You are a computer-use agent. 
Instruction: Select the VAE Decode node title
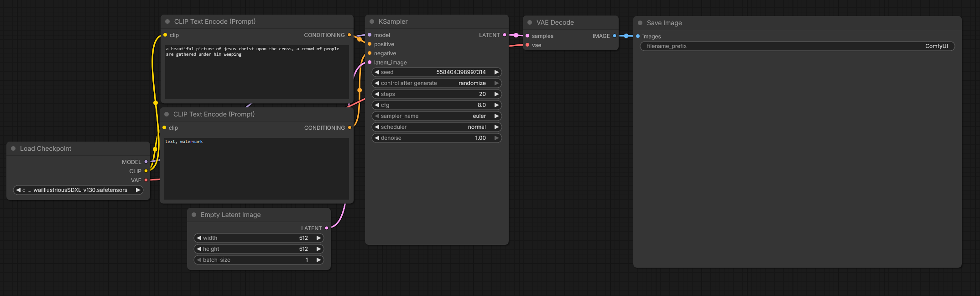(x=555, y=22)
